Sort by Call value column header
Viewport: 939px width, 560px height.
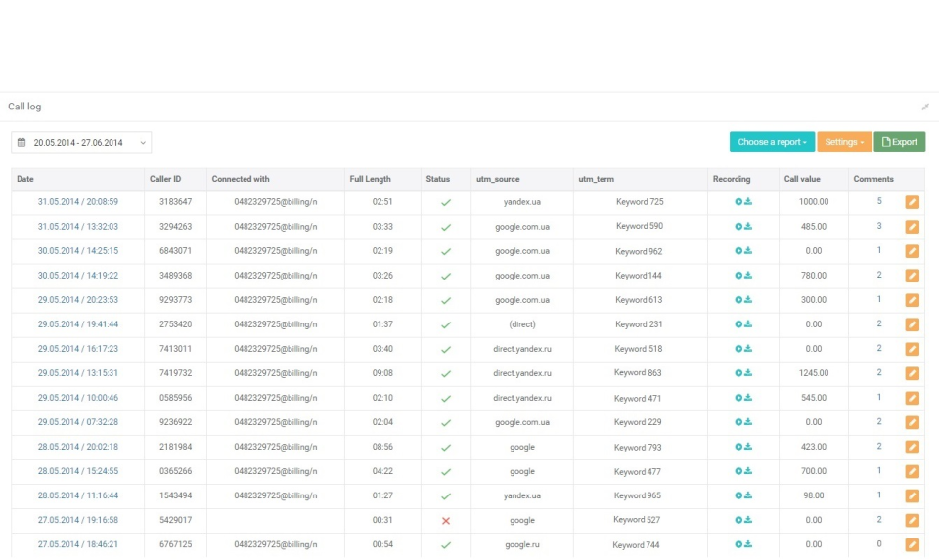pos(801,179)
